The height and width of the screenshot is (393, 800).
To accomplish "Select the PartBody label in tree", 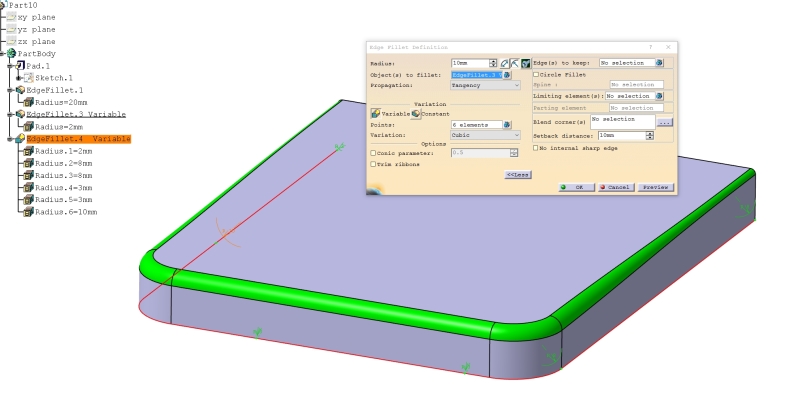I will 37,54.
